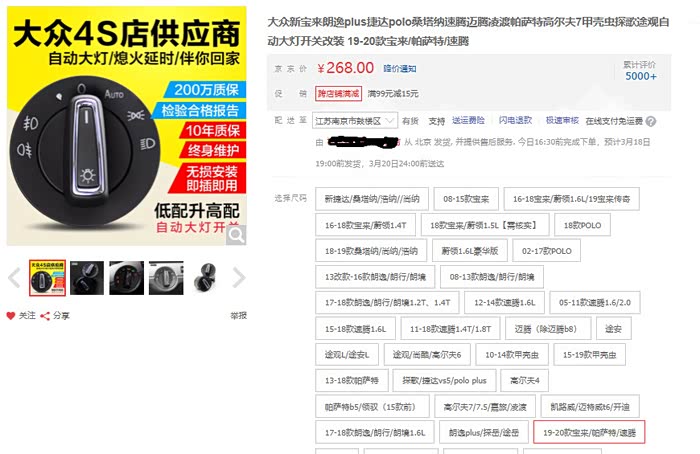Click 跨店铺满减 promotion tag
Screen dimensions: 700x454
coord(338,93)
